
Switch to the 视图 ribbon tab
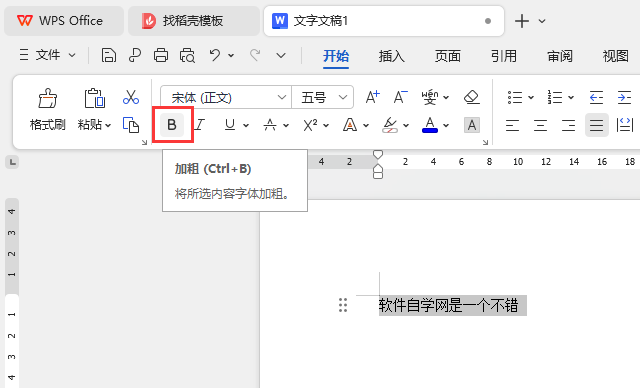click(x=616, y=56)
